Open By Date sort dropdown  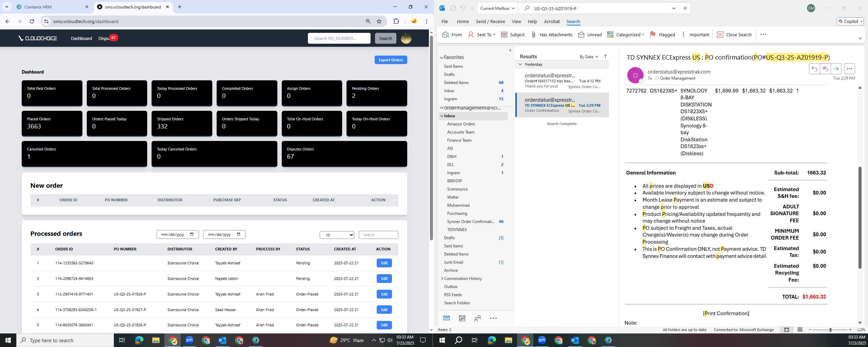click(589, 57)
